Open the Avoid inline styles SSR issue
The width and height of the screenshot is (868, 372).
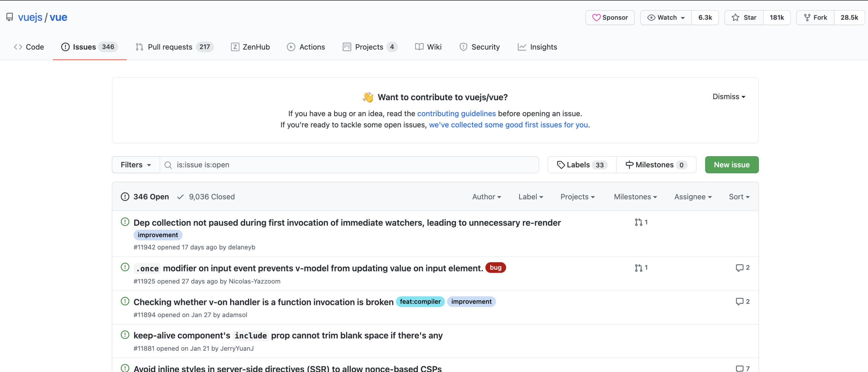point(287,368)
